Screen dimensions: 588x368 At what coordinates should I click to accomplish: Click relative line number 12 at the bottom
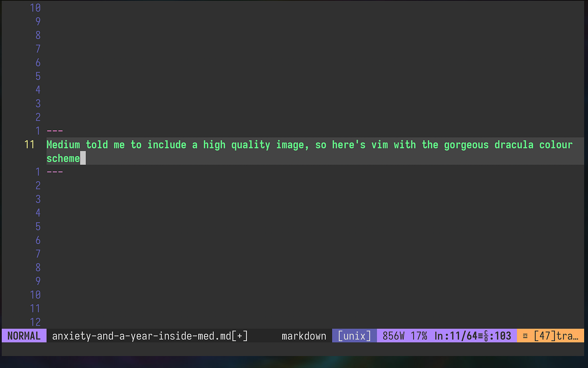[35, 322]
